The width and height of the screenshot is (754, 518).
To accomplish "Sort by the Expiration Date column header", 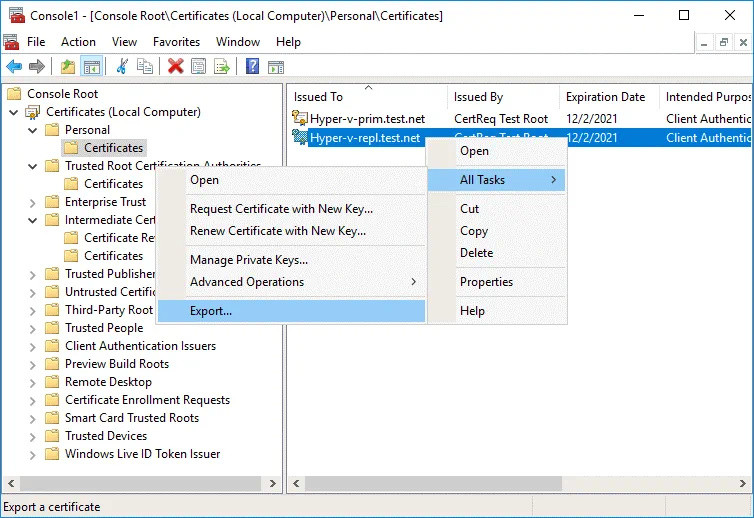I will [x=605, y=97].
